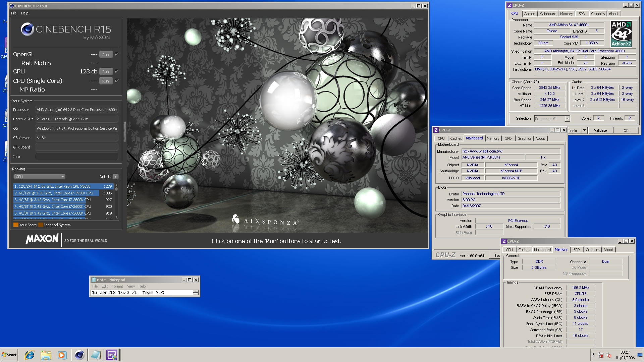Open Cinebench Help menu
The height and width of the screenshot is (362, 644).
click(x=25, y=13)
